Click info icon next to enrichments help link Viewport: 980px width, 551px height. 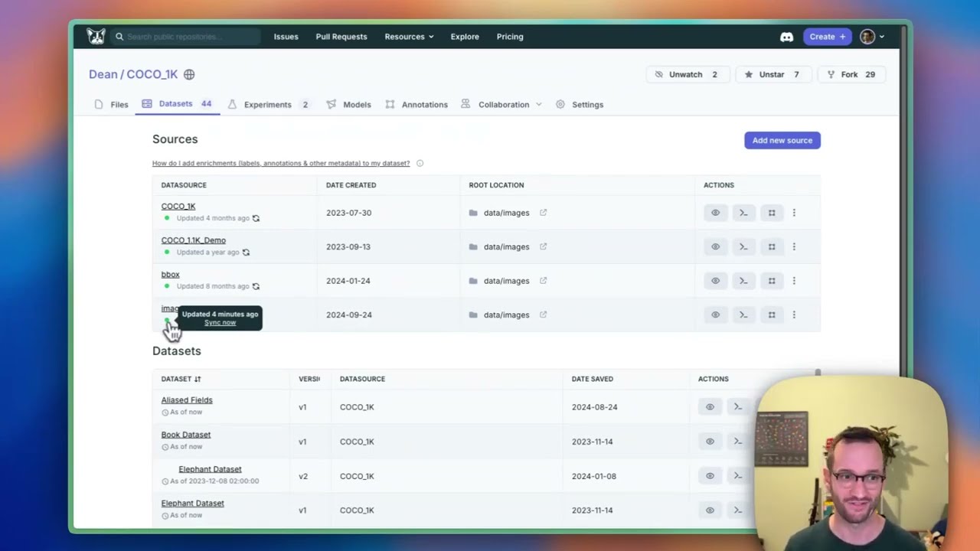(420, 163)
